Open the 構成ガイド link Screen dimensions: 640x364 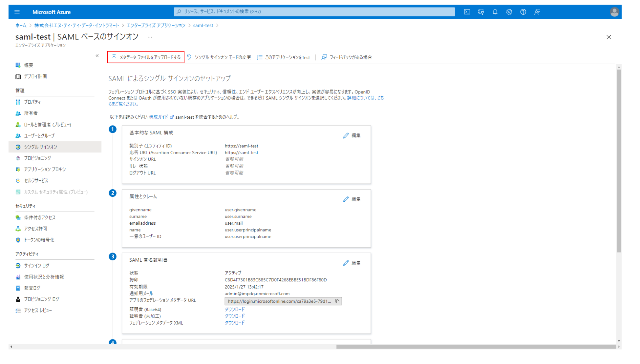tap(161, 117)
